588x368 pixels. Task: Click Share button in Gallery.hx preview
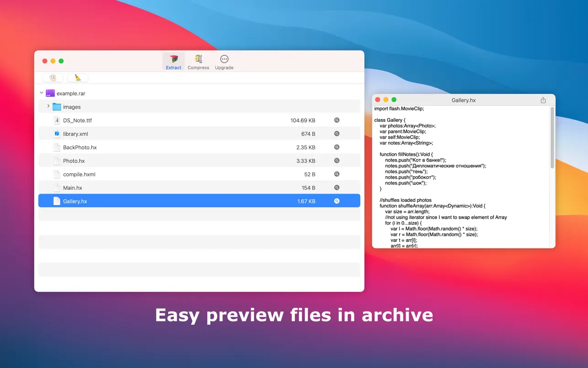pyautogui.click(x=543, y=100)
